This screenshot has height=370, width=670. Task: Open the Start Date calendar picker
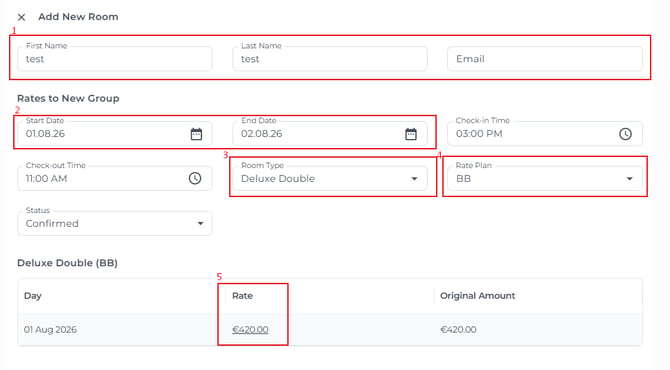tap(196, 134)
